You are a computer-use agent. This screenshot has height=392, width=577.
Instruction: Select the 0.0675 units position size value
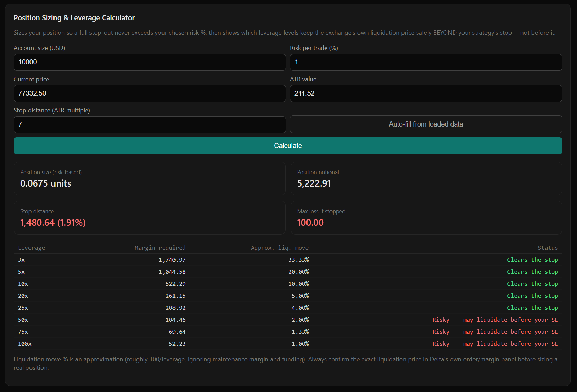[x=46, y=183]
